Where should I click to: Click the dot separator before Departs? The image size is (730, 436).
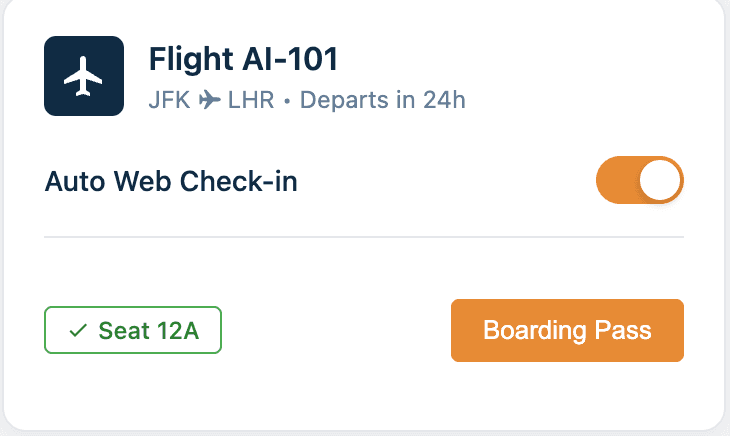287,102
